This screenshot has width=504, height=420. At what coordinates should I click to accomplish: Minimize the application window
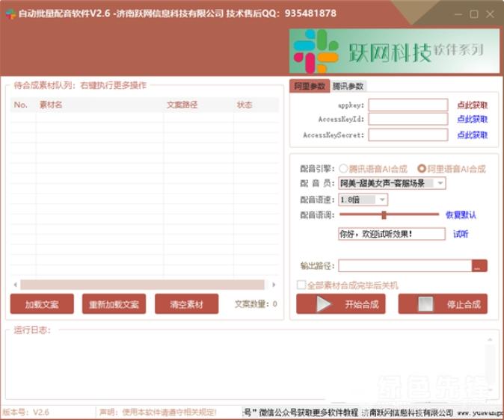(x=458, y=14)
